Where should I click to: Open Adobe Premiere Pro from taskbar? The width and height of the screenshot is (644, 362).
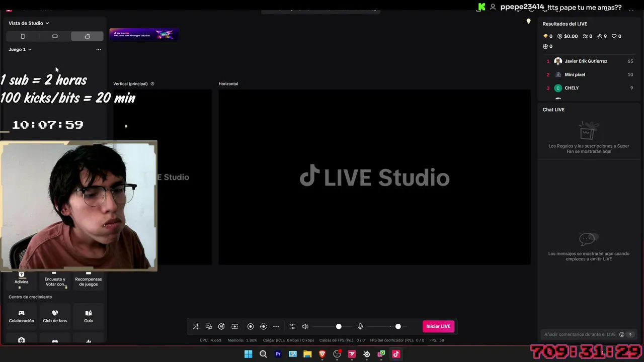pos(278,354)
